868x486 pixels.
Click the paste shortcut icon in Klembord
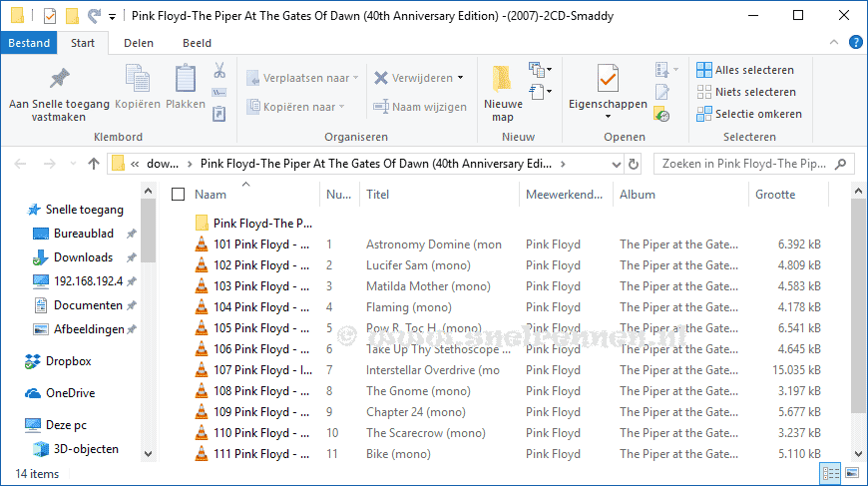coord(219,114)
